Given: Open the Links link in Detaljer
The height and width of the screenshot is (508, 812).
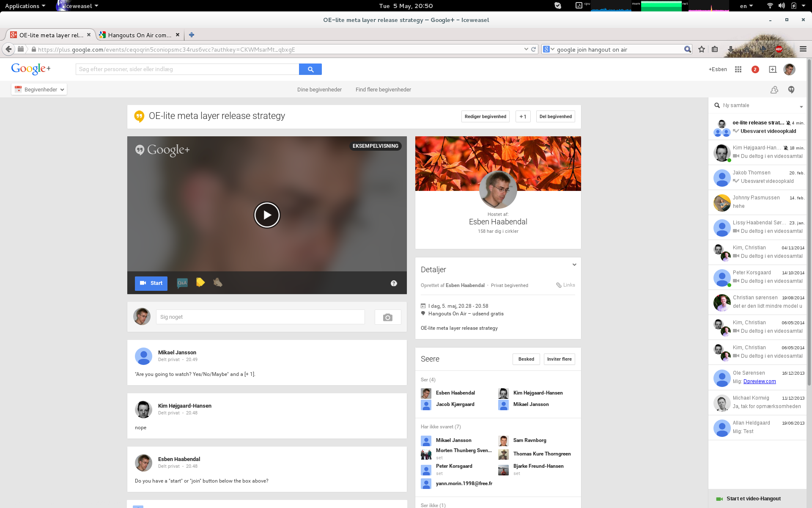Looking at the screenshot, I should 565,285.
